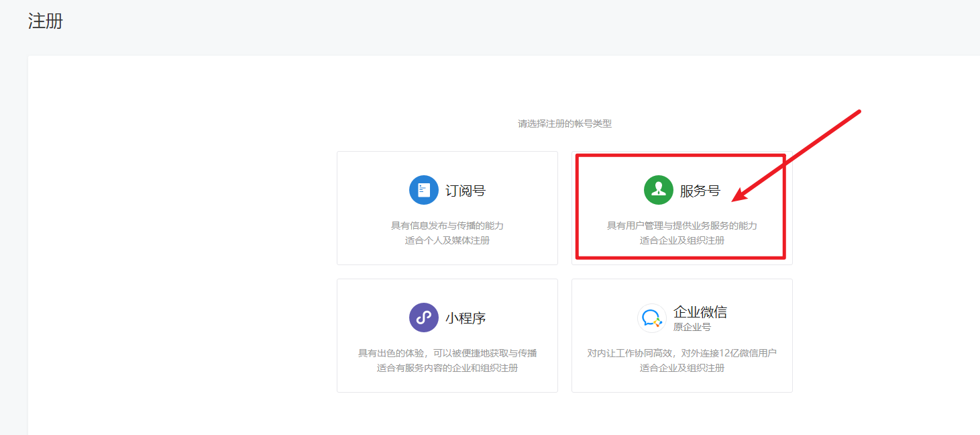Select the 服务号 account type title
The height and width of the screenshot is (435, 980).
point(700,191)
